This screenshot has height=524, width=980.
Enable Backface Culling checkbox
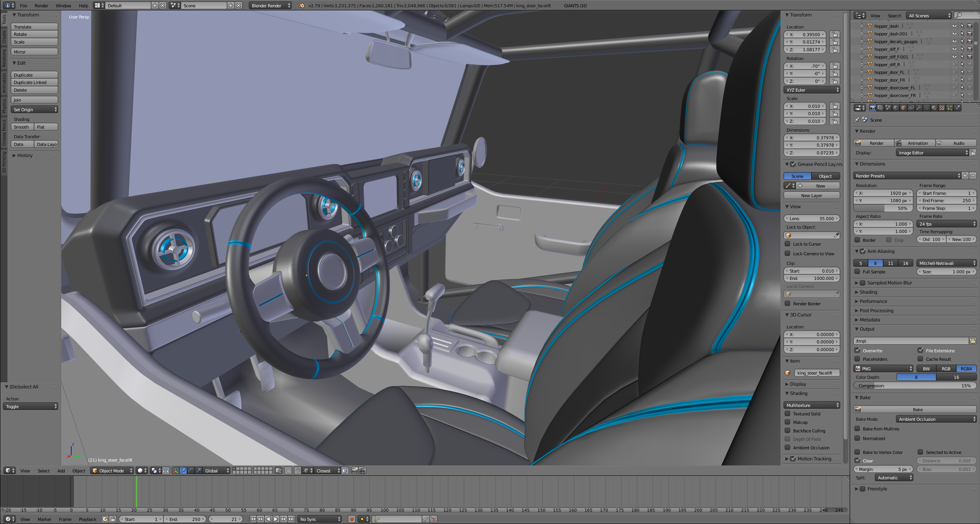coord(788,430)
